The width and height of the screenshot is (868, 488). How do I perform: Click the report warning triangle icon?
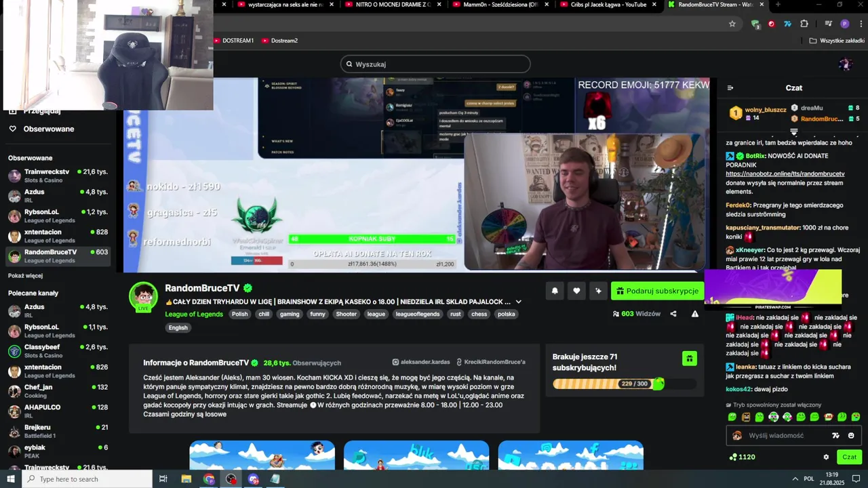click(695, 314)
